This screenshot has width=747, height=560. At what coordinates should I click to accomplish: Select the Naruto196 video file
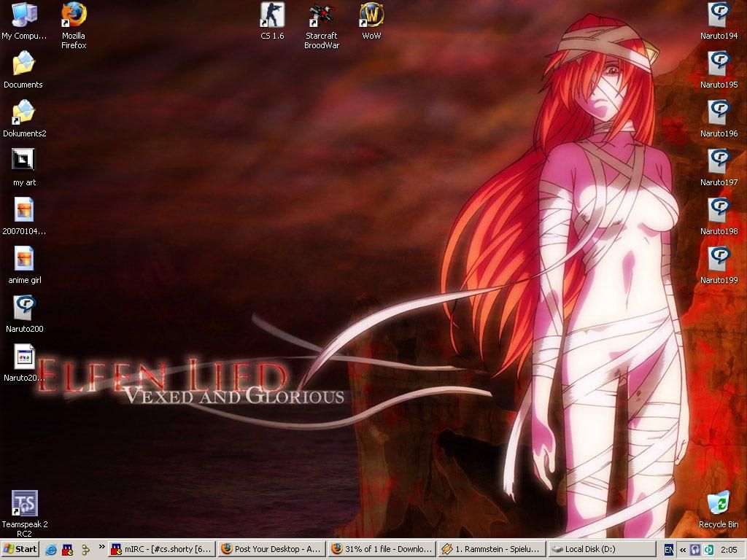[x=719, y=119]
